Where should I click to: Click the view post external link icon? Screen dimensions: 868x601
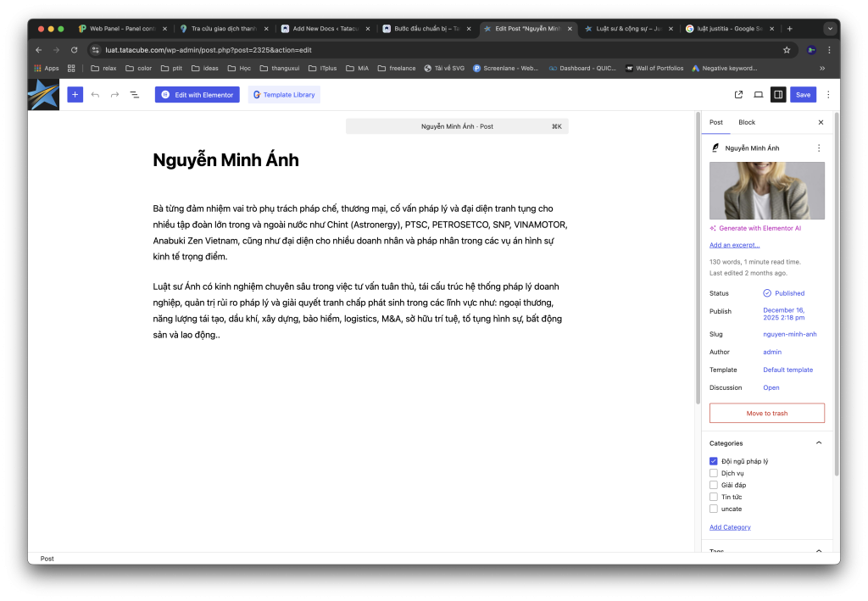(738, 95)
